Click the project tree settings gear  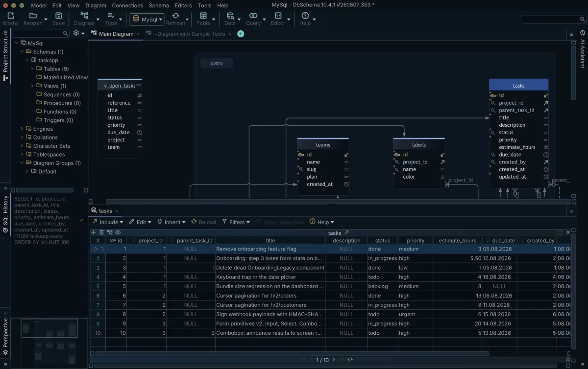(x=76, y=33)
